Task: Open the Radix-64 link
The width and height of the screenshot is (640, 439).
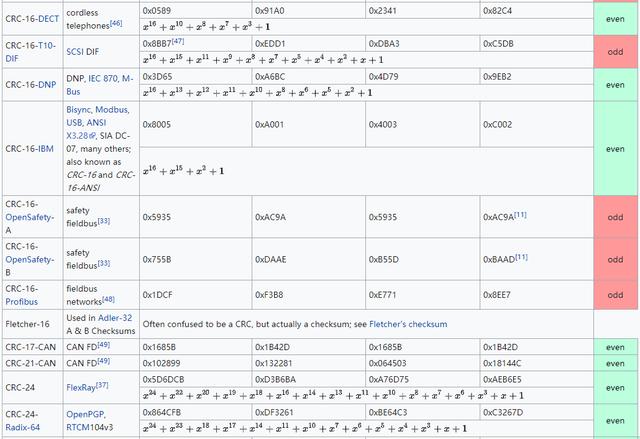Action: pos(23,427)
